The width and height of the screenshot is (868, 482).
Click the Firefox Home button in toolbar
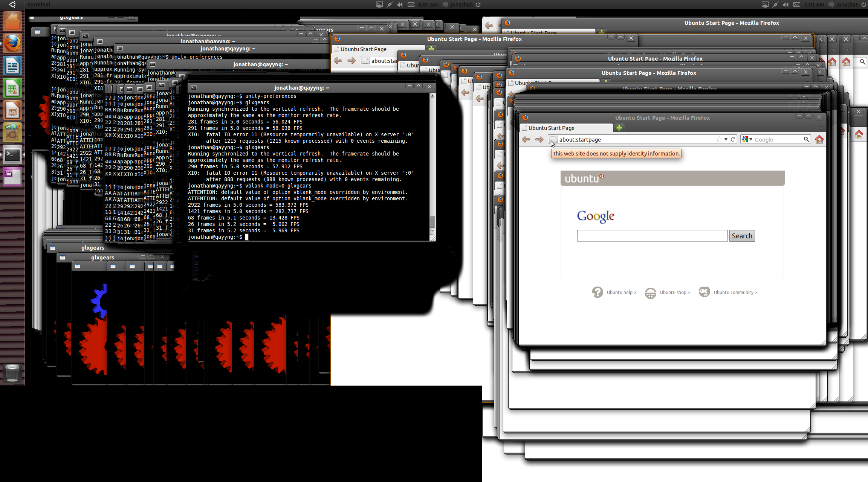(819, 140)
